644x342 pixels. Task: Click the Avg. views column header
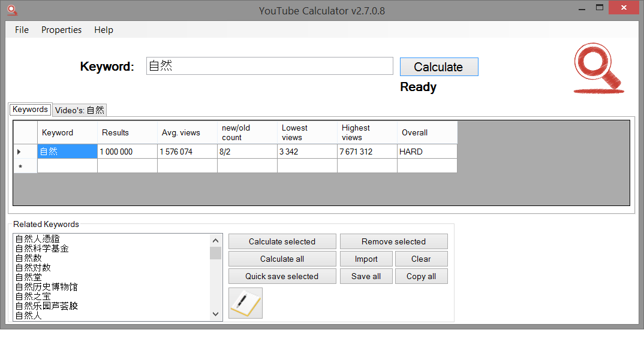[187, 132]
